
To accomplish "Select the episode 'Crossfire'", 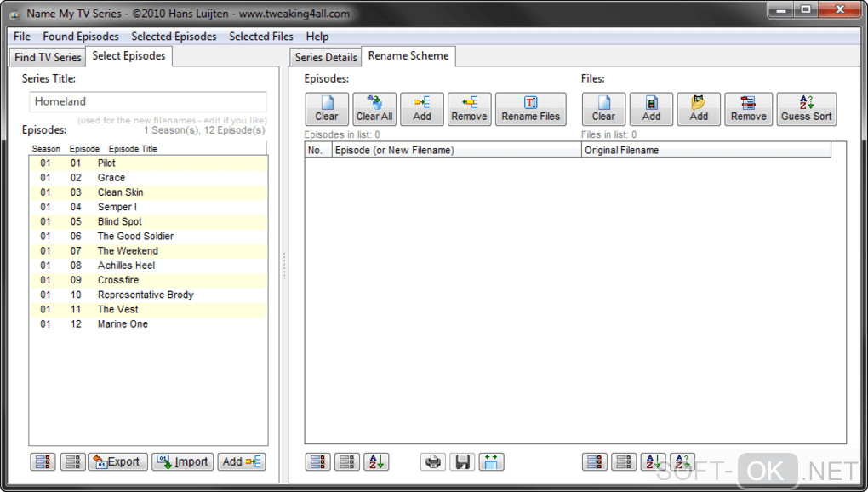I will click(148, 280).
